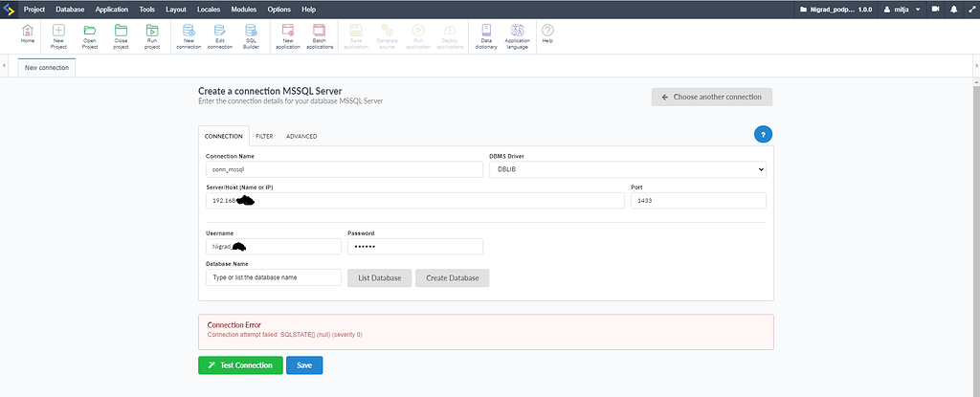The width and height of the screenshot is (980, 397).
Task: Toggle fullscreen using the expand arrows icon
Action: [970, 9]
